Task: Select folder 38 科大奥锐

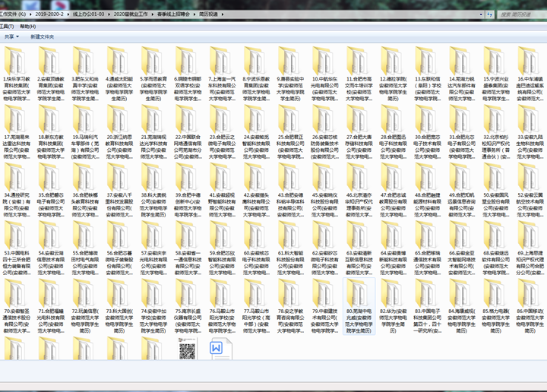Action: point(153,177)
